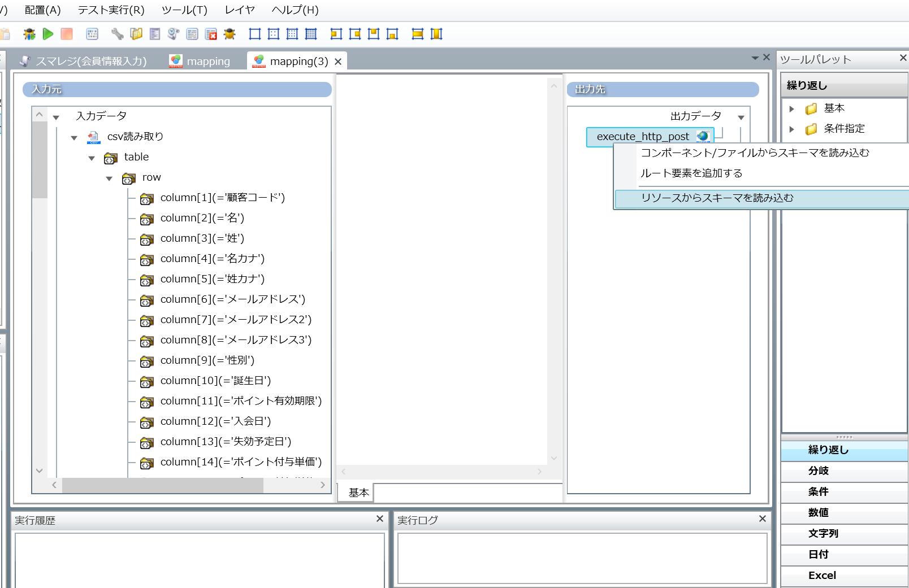This screenshot has width=909, height=588.
Task: Choose リソースからスキーマを読み込む menu entry
Action: 761,198
